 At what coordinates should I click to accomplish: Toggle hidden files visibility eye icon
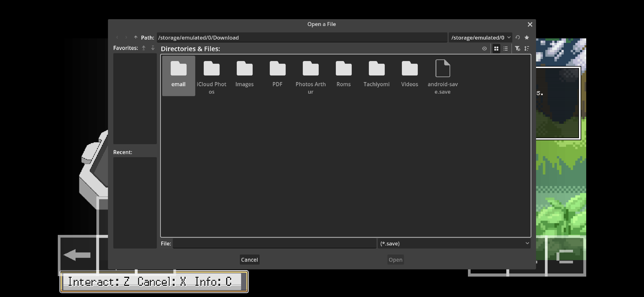(484, 48)
